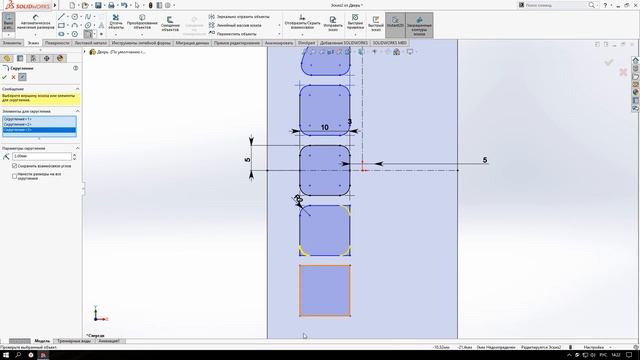Click the Offset Entities tool

coord(170,24)
